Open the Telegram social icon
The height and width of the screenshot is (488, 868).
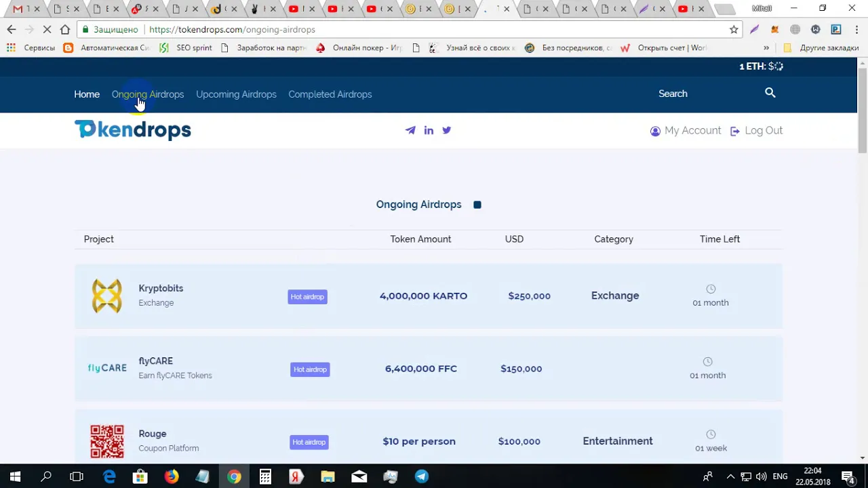tap(410, 130)
